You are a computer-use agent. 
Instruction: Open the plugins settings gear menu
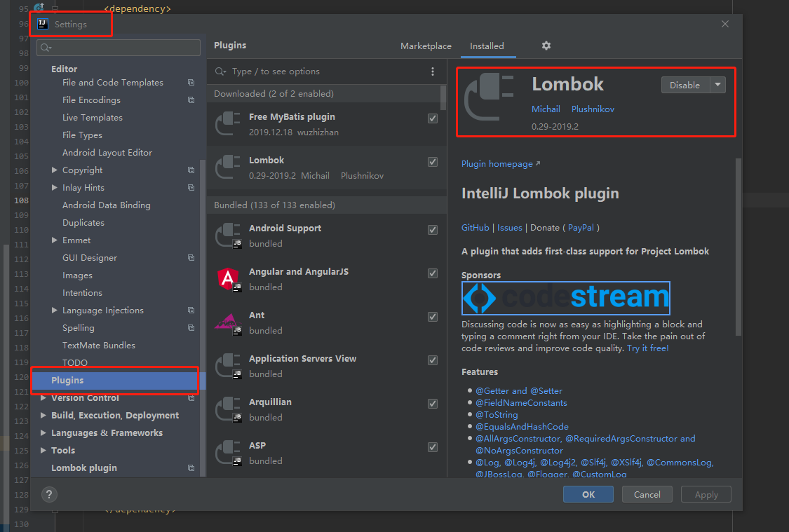point(546,46)
